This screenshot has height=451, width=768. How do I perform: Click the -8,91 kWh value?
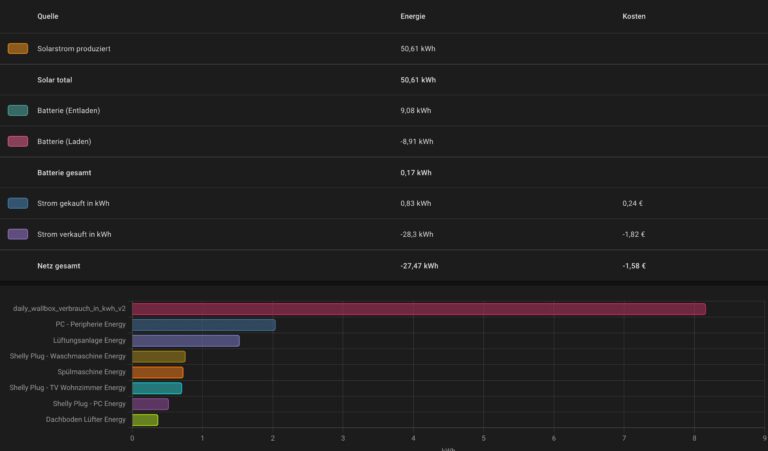click(x=417, y=142)
